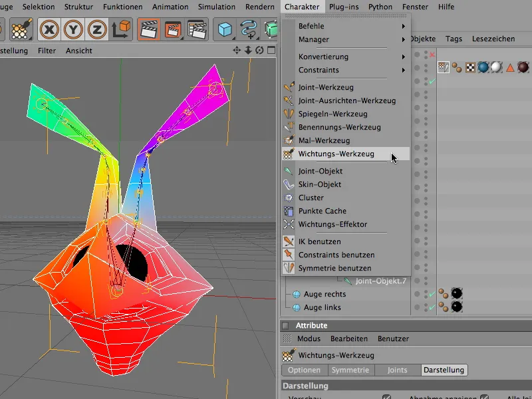Screen dimensions: 532x399
Task: Expand the Befehle submenu
Action: pyautogui.click(x=346, y=26)
